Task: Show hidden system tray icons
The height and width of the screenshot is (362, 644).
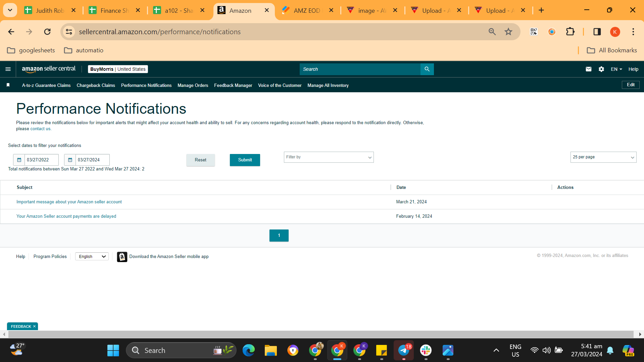Action: click(x=496, y=351)
